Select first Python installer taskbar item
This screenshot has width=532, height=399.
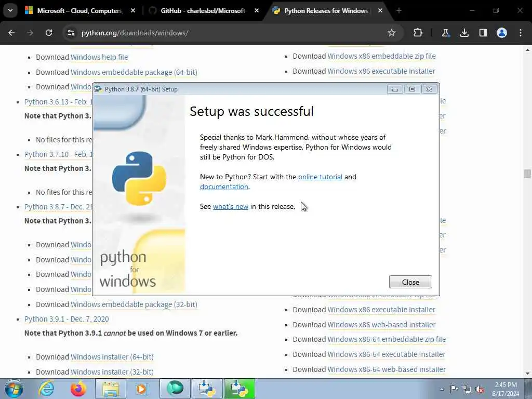[207, 389]
